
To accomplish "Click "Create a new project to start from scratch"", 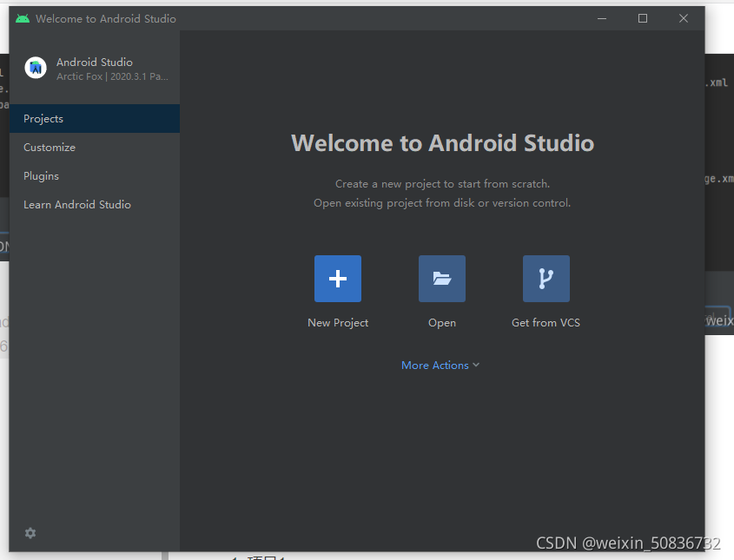I will [442, 184].
